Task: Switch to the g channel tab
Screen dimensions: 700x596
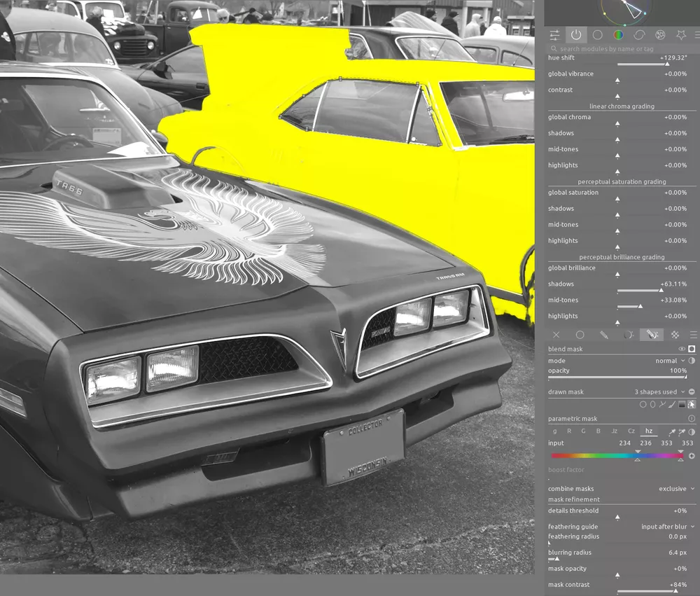Action: (555, 431)
